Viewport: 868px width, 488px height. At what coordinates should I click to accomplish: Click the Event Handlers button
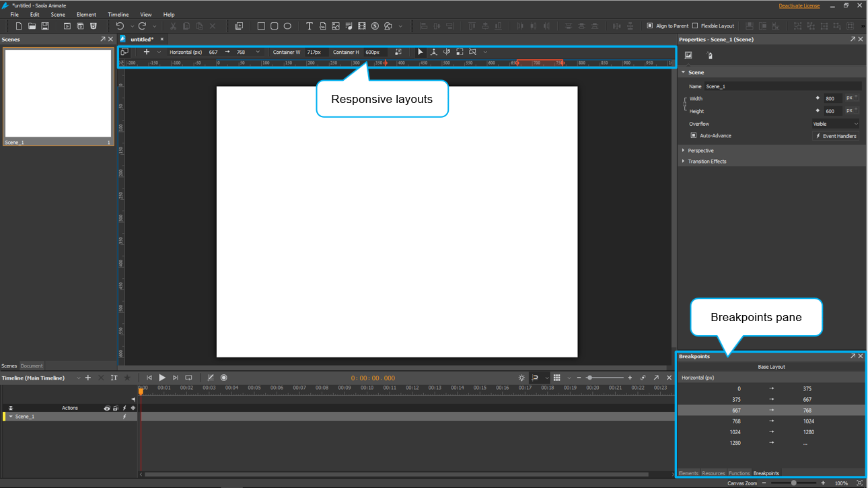[x=836, y=136]
